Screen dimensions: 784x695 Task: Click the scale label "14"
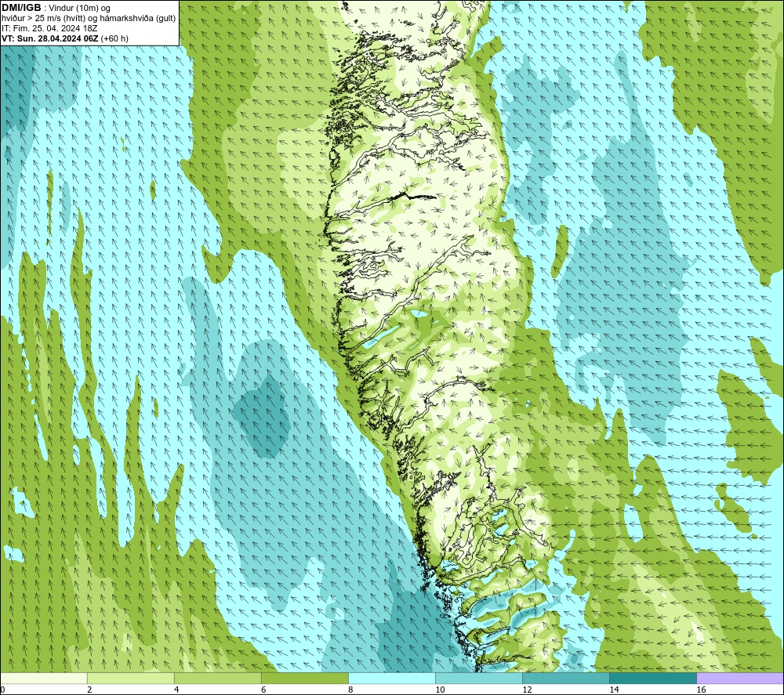click(614, 690)
